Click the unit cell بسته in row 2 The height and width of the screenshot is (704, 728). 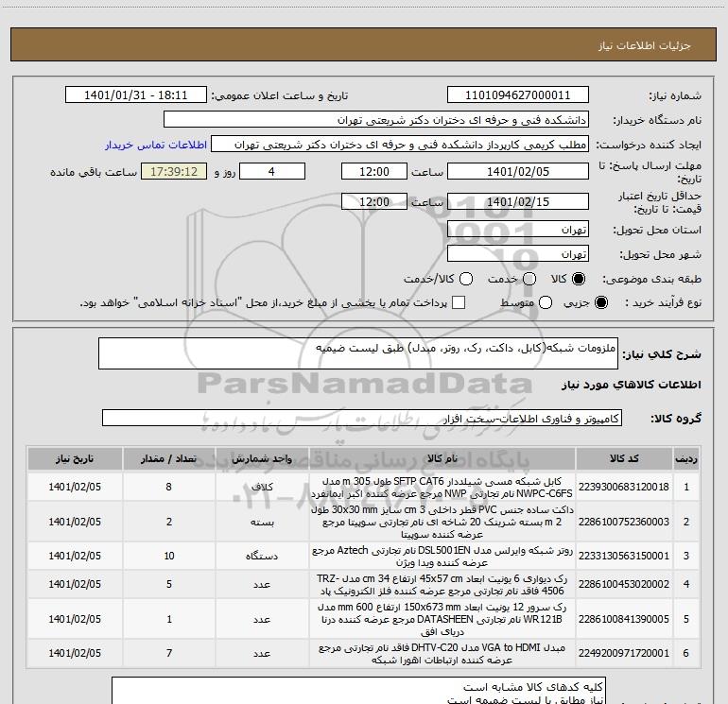262,522
